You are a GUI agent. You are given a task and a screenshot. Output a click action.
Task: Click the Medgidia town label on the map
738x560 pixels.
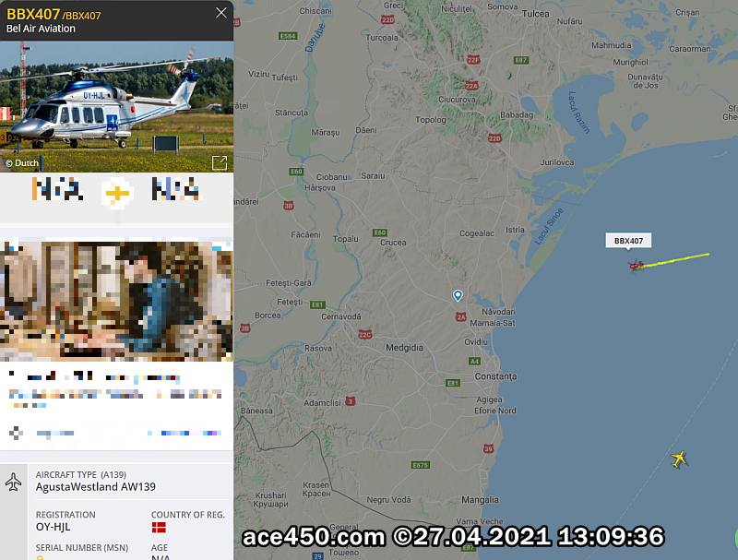(404, 348)
